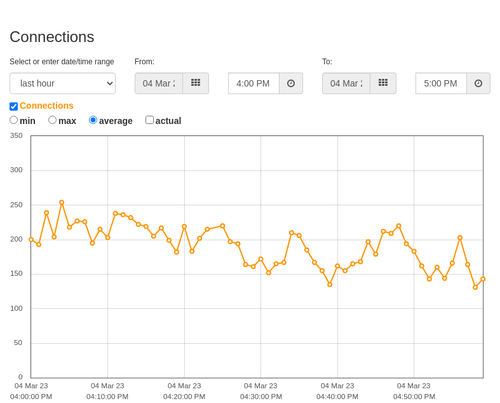Open the To date calendar picker icon

pos(383,83)
